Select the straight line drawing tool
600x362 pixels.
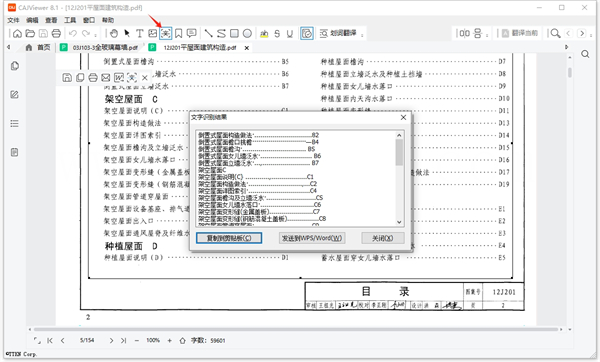(x=209, y=34)
